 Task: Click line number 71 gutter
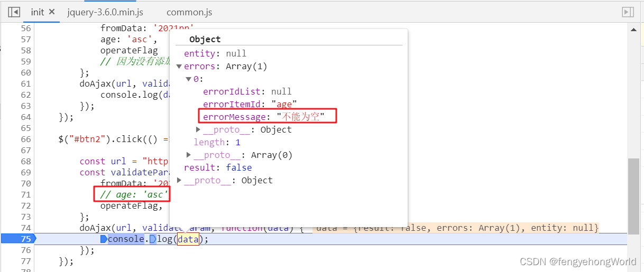click(26, 194)
